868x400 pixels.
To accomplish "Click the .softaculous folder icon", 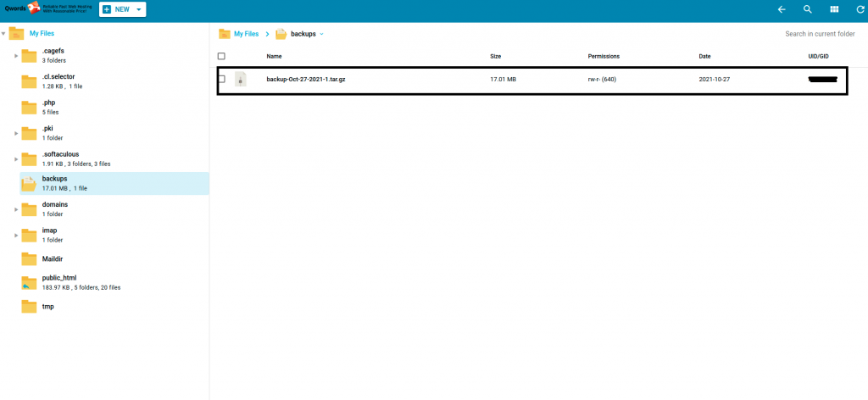I will tap(29, 158).
